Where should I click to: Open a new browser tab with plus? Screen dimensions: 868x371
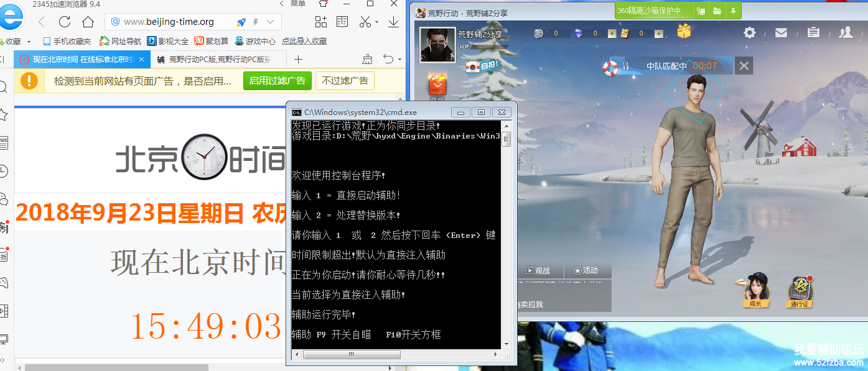(x=298, y=60)
